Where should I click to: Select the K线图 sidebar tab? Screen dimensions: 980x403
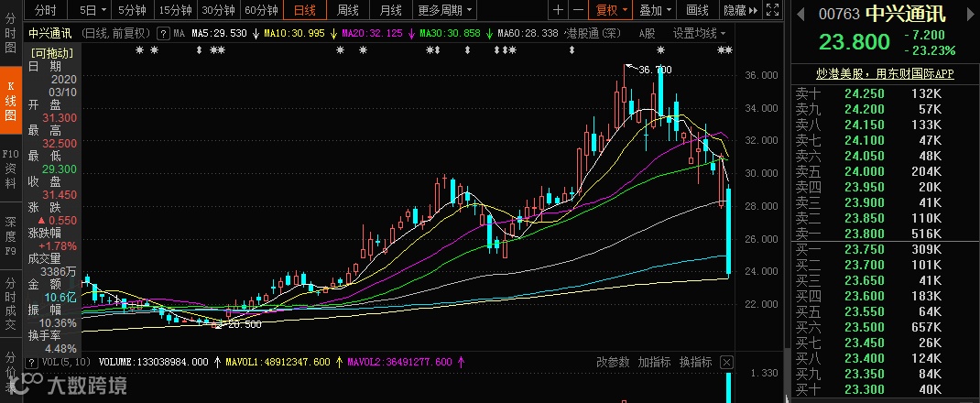[10, 100]
